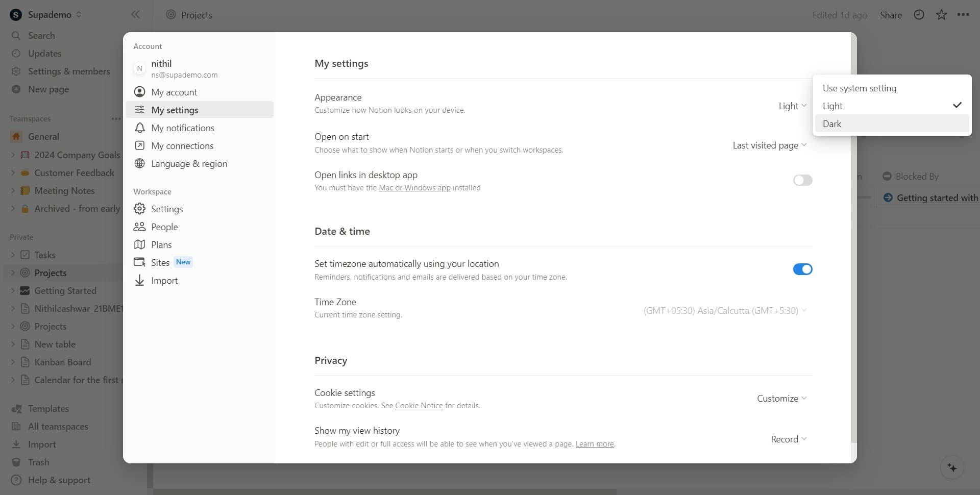This screenshot has height=495, width=980.
Task: Toggle Open links in desktop app
Action: [802, 180]
